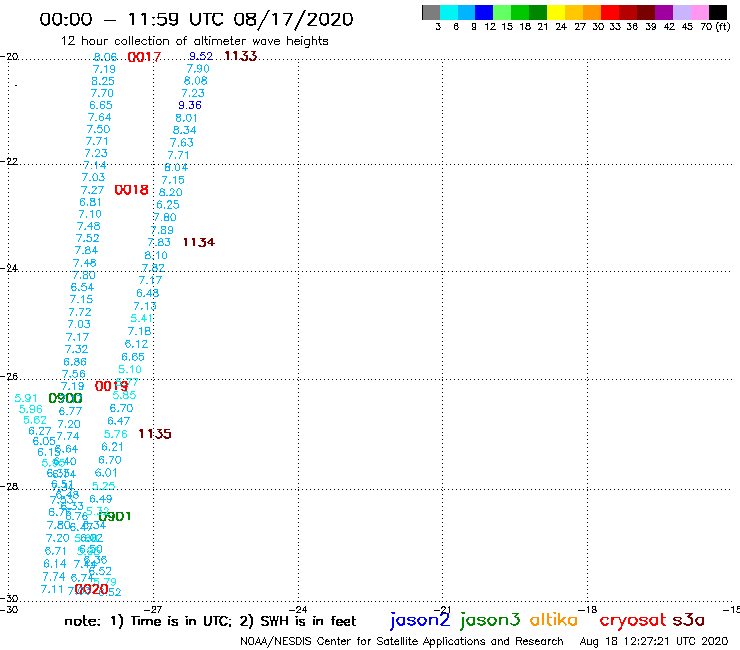The image size is (740, 650).
Task: Select the cyan wave height 5.76
Action: click(x=116, y=434)
